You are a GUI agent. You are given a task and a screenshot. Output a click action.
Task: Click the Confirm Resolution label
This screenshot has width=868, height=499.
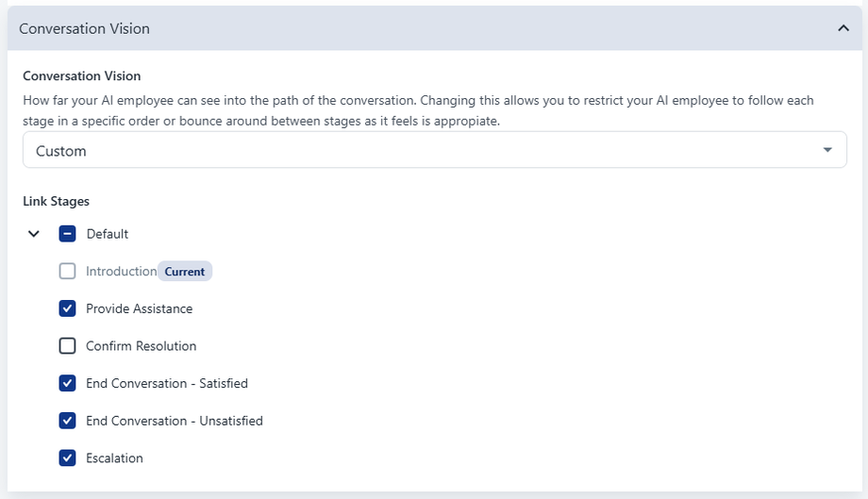click(141, 346)
